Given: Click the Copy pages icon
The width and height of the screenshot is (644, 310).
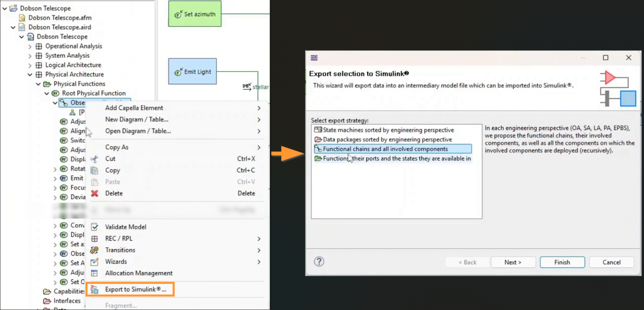Looking at the screenshot, I should 95,170.
